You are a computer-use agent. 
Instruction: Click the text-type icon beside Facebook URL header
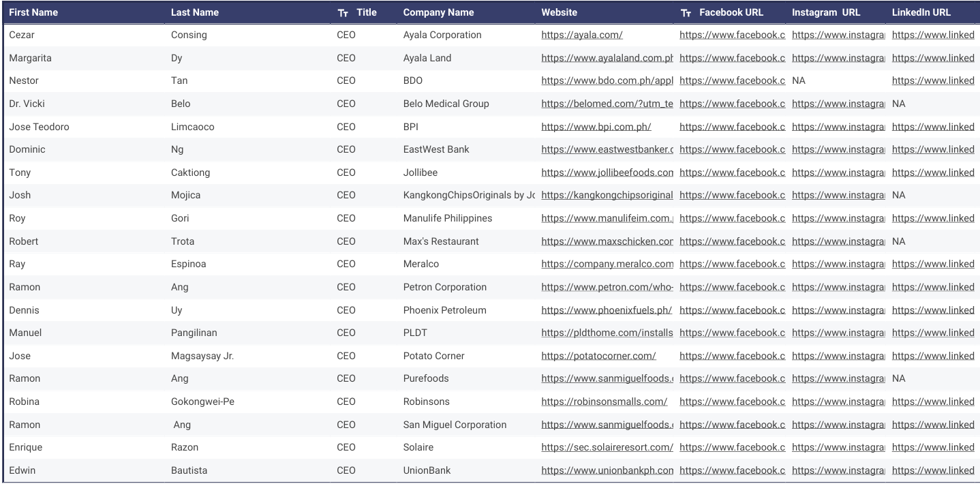686,12
